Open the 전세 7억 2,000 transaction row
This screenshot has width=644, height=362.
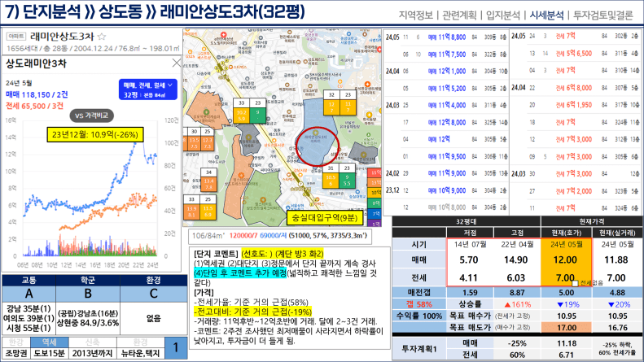576,191
